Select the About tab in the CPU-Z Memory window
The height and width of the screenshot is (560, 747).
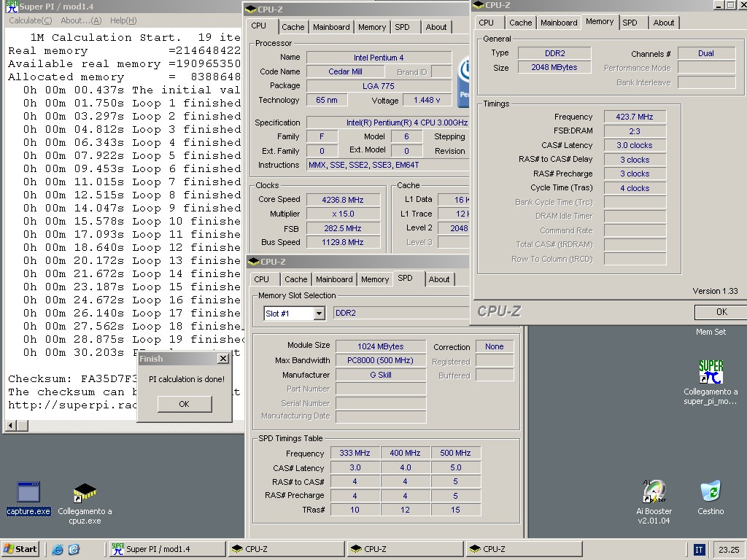click(x=664, y=23)
